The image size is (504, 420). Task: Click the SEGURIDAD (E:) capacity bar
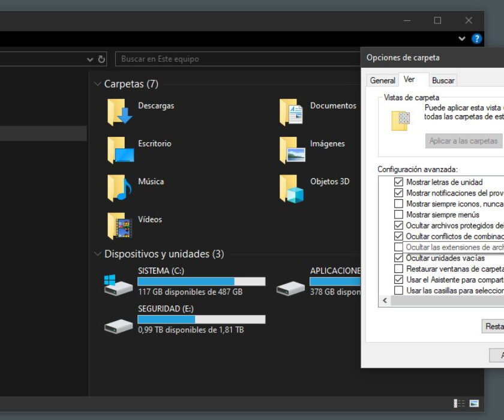(202, 319)
